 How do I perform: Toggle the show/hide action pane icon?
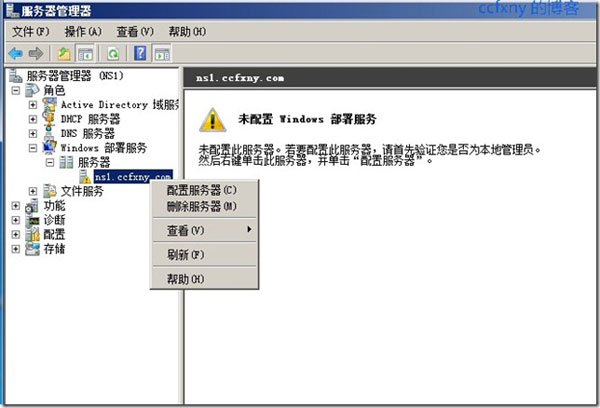click(162, 54)
